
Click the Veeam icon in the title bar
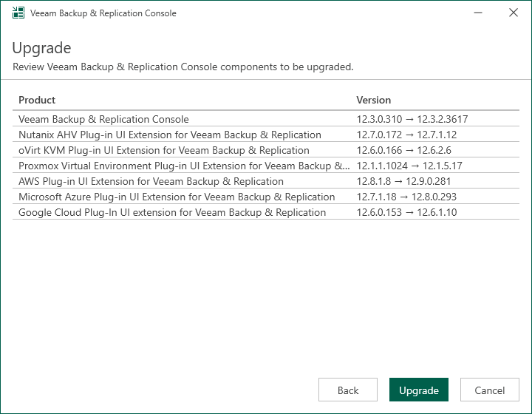coord(17,13)
